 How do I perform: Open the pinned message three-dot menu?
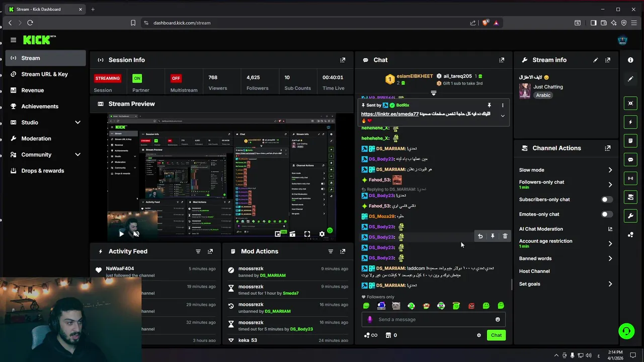point(502,105)
